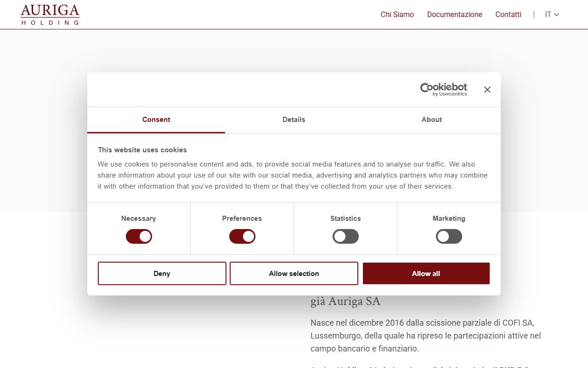Switch to the Details tab
This screenshot has width=588, height=368.
pos(294,120)
